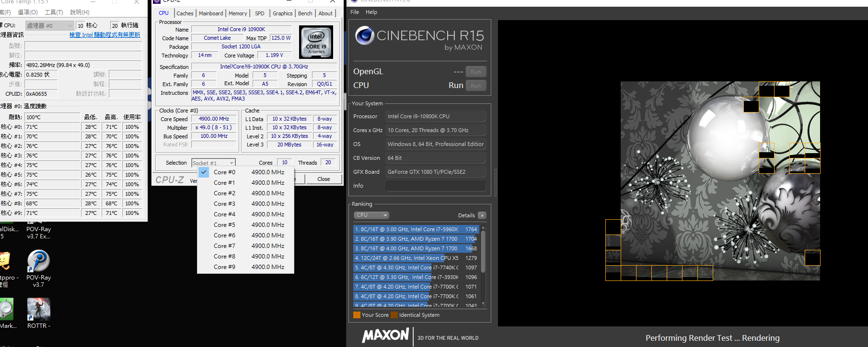Open the About tab in CPU-Z
868x347 pixels.
coord(325,13)
